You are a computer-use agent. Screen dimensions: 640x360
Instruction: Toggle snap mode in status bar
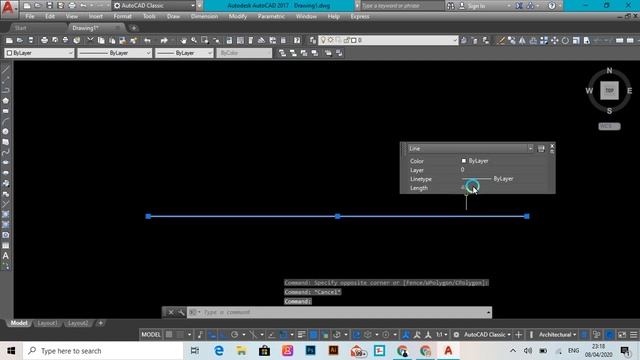[180, 335]
